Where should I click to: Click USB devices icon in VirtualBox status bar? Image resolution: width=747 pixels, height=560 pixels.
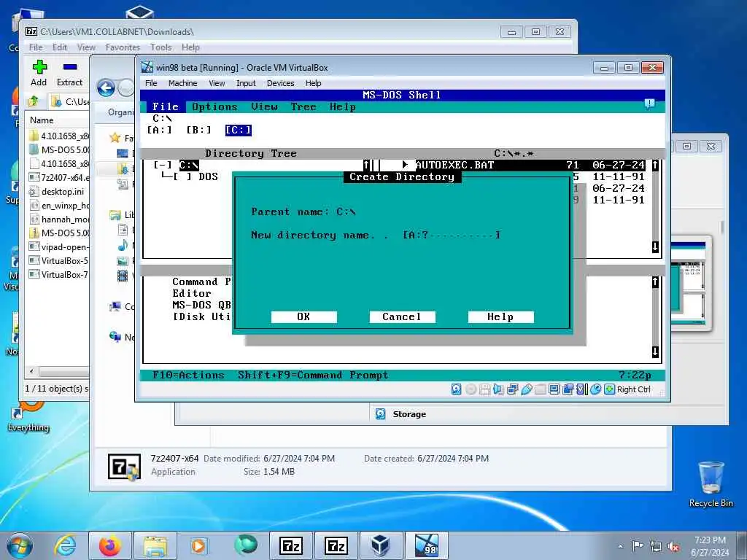point(527,389)
